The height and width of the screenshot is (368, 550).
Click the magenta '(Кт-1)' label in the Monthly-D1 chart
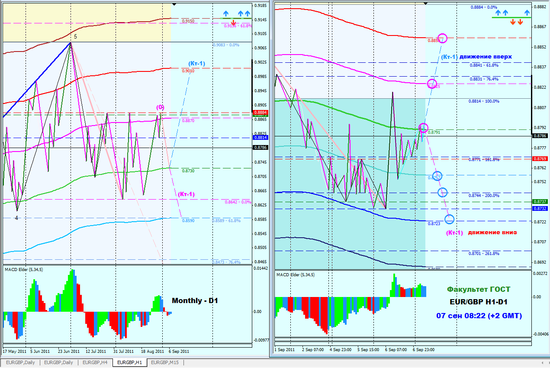pyautogui.click(x=186, y=194)
